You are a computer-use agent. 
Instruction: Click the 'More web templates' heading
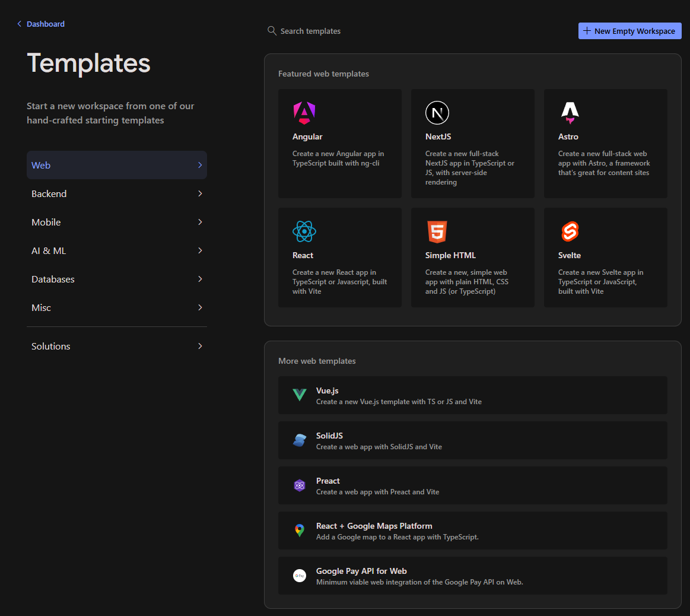click(317, 361)
